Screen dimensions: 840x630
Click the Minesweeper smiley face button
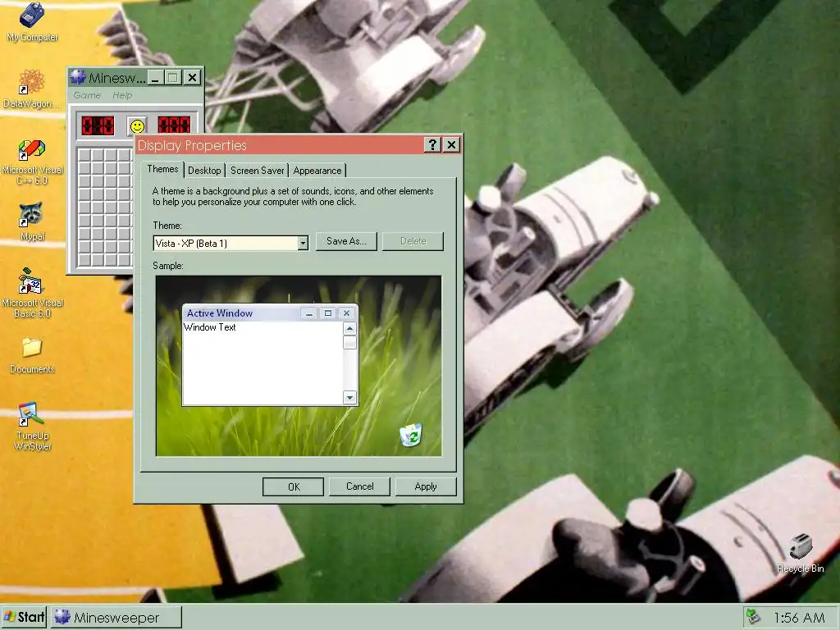click(x=138, y=126)
